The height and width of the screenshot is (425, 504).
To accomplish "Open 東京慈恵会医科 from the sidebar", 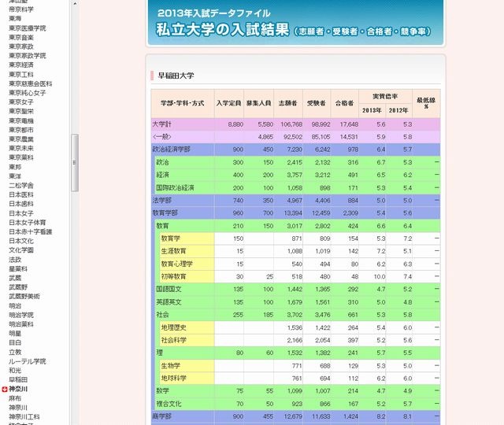I will 31,83.
